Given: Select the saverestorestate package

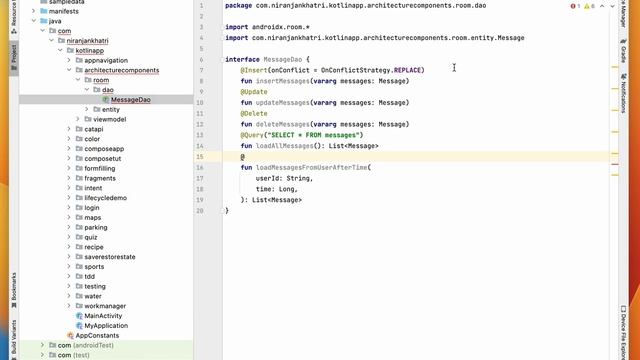Looking at the screenshot, I should click(110, 257).
